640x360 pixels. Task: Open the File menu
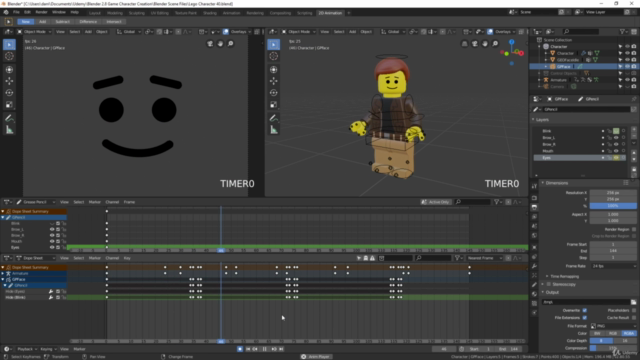16,12
